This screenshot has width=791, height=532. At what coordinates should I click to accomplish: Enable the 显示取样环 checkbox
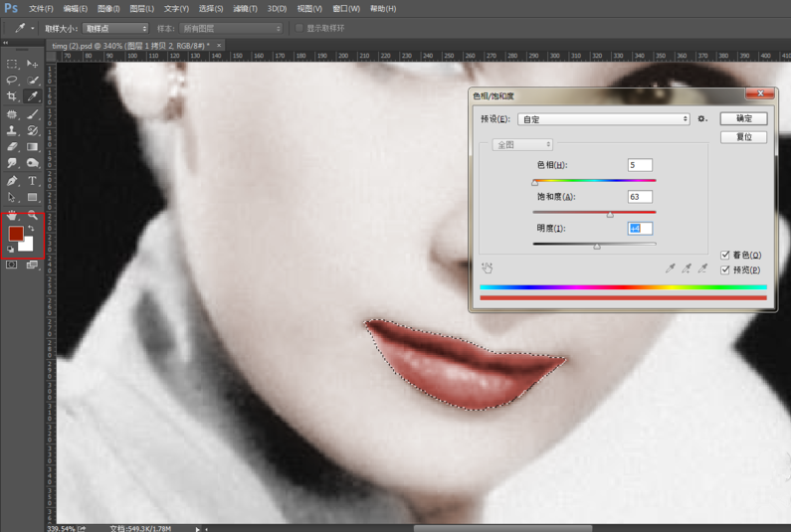click(x=299, y=29)
